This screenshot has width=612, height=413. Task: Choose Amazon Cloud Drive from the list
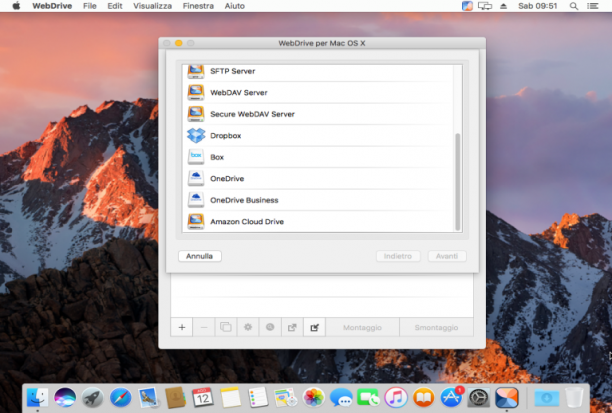pos(318,221)
